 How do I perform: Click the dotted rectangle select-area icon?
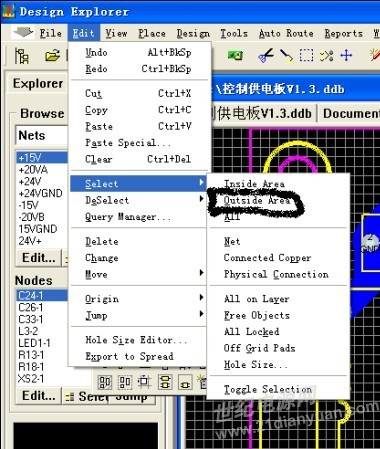[x=306, y=56]
